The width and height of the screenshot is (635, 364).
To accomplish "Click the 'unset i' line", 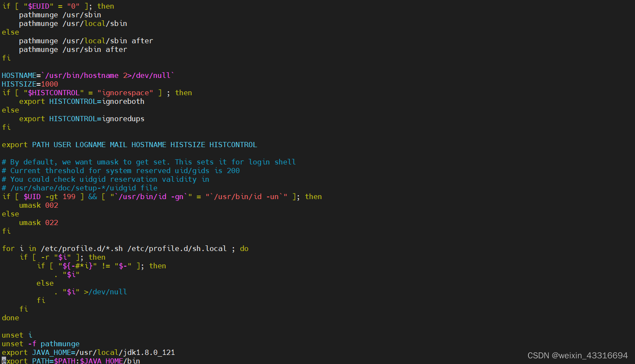I will click(x=17, y=335).
